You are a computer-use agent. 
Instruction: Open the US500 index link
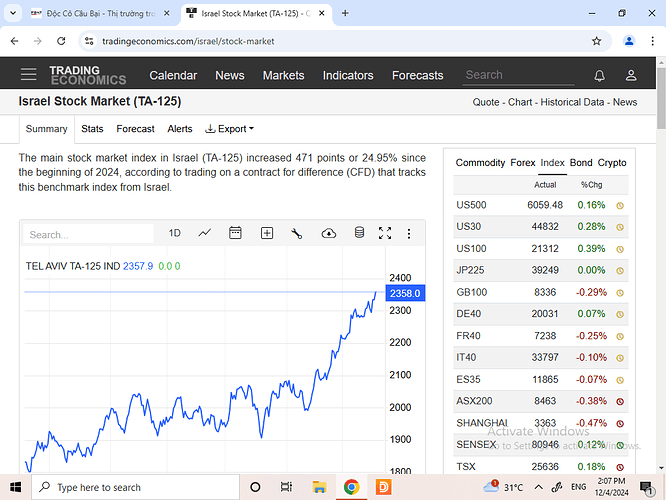click(x=471, y=205)
